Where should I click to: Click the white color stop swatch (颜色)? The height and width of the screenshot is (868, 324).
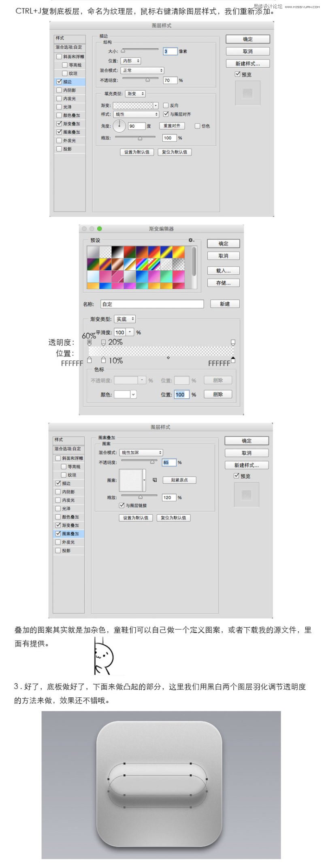[x=122, y=394]
